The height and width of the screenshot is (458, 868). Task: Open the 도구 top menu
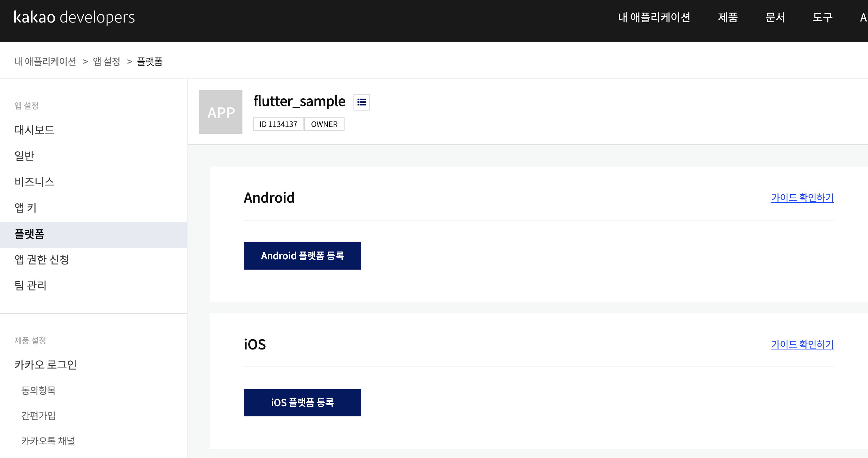point(823,17)
